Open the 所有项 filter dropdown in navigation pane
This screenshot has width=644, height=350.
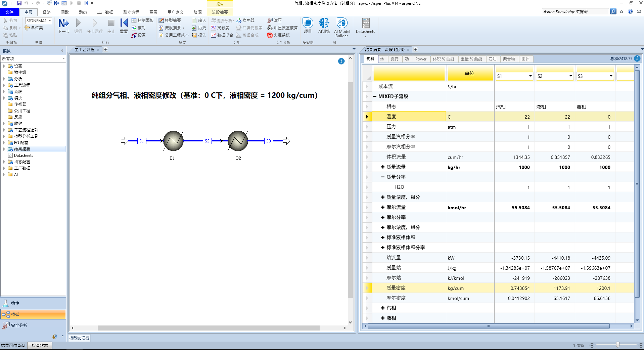(63, 58)
